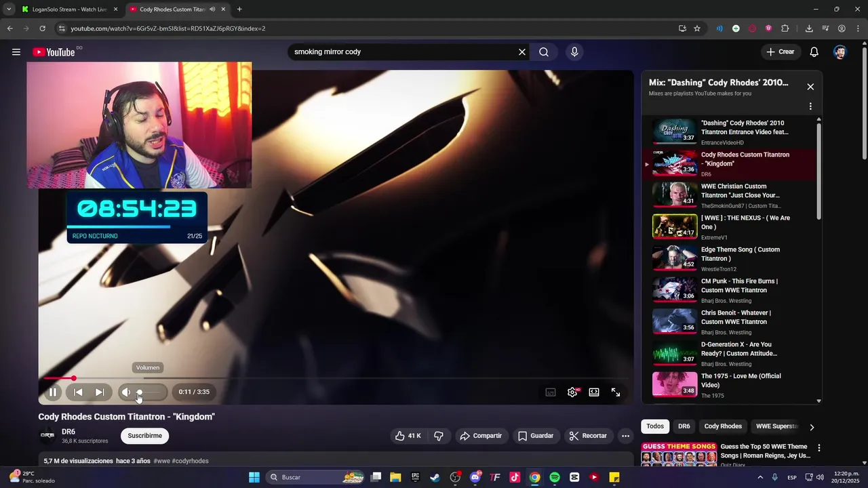Close the Mix playlist panel
The image size is (868, 488).
tap(810, 87)
